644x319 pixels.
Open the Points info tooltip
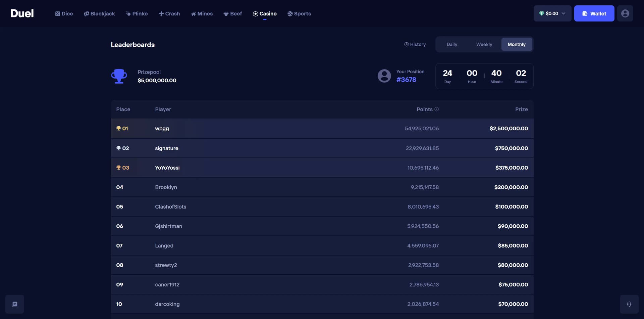tap(437, 109)
